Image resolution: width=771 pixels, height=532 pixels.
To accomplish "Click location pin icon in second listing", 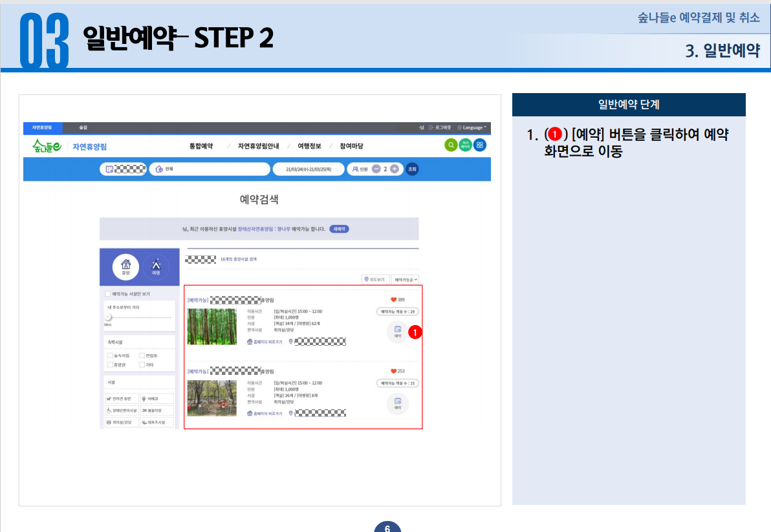I will (290, 413).
